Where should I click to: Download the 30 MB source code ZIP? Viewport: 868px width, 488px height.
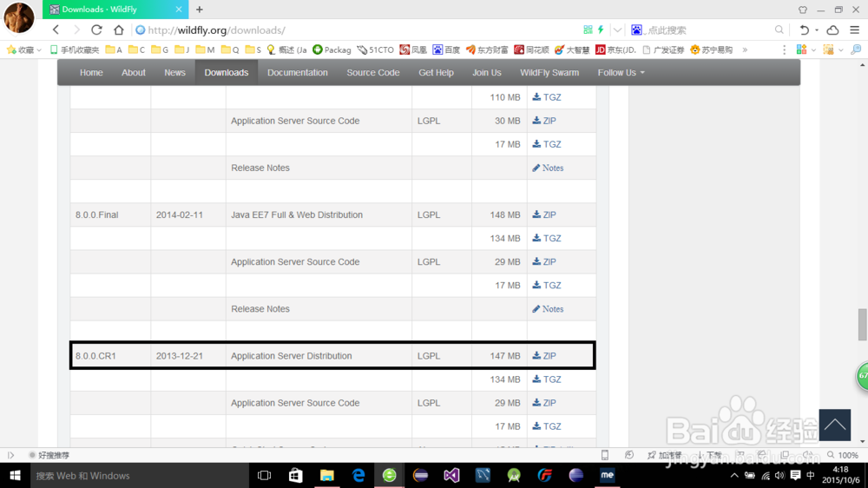(x=544, y=121)
